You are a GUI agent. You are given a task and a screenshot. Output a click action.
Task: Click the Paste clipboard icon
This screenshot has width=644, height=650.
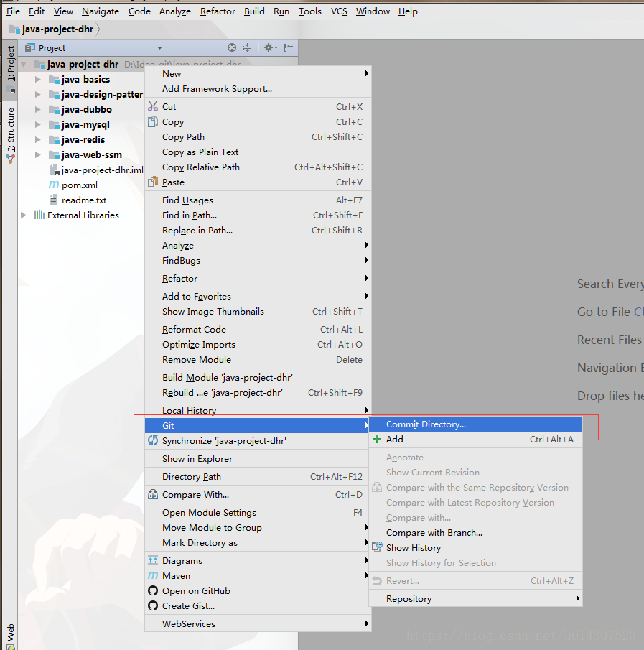click(x=153, y=182)
